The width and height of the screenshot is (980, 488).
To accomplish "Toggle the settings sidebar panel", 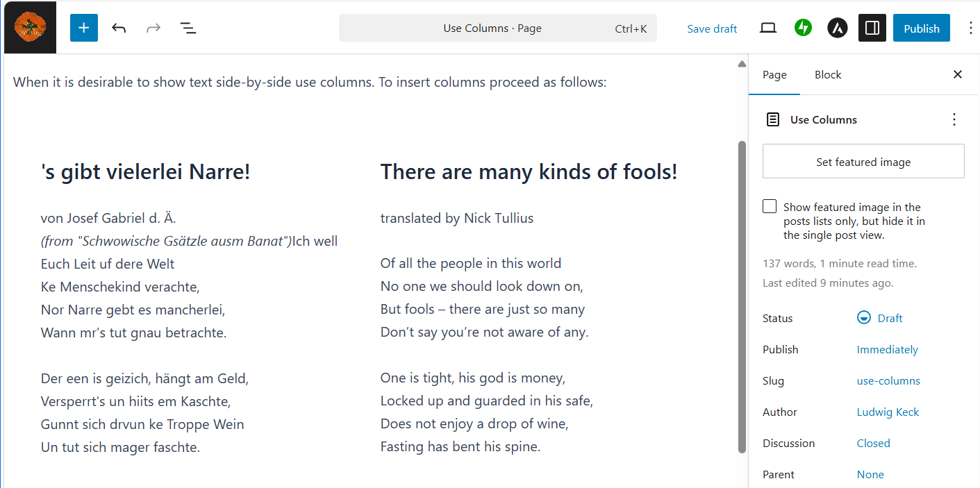I will [x=872, y=28].
